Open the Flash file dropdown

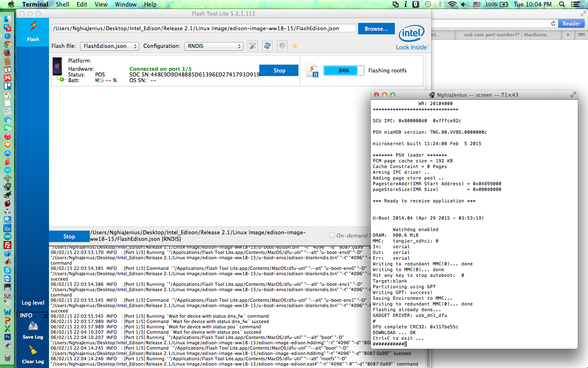tap(109, 46)
